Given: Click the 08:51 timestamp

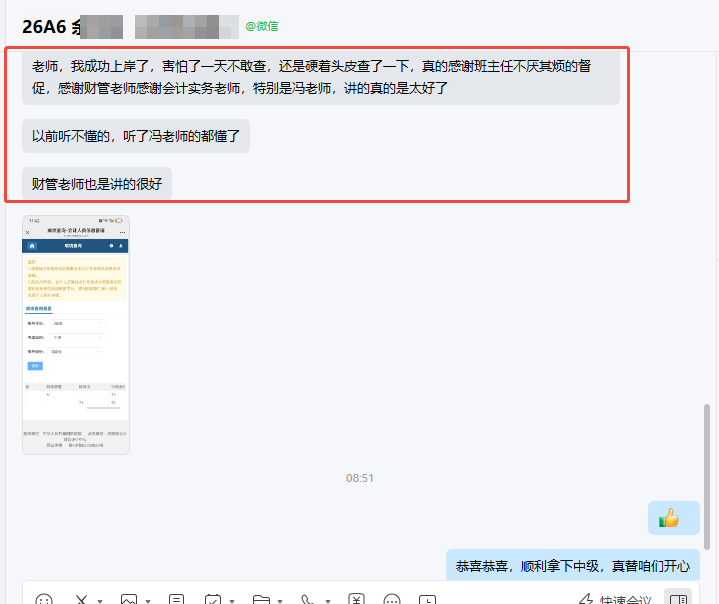Looking at the screenshot, I should 360,478.
